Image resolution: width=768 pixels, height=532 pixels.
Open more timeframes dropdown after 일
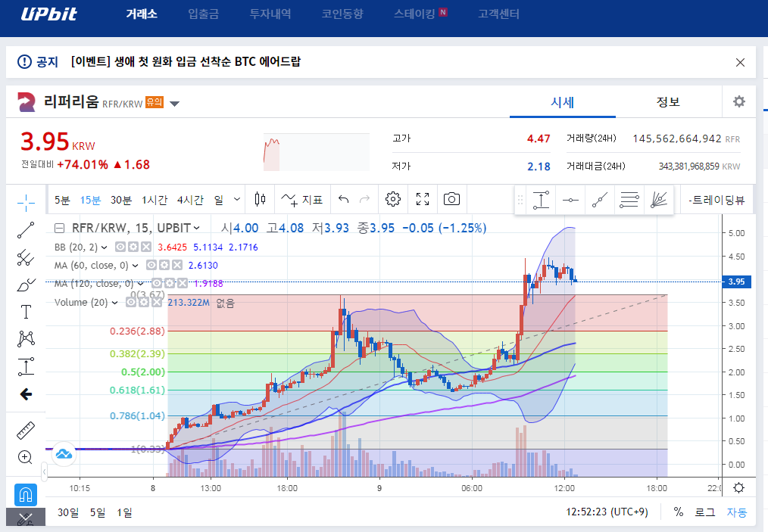point(237,199)
